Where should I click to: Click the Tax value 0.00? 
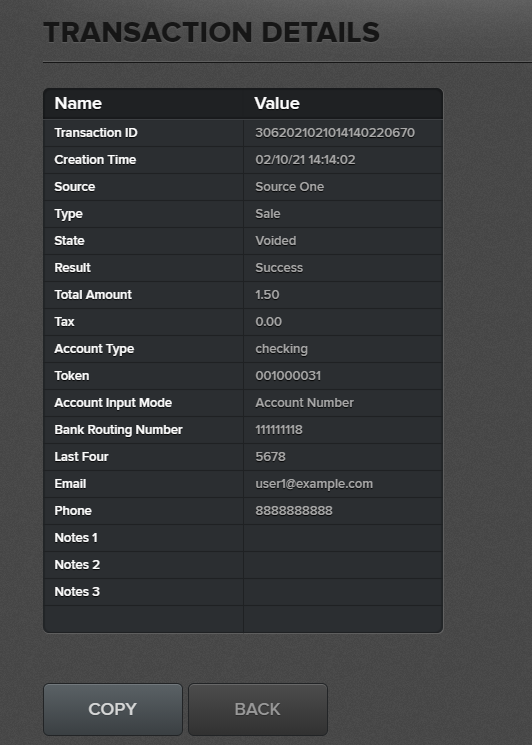(x=268, y=322)
